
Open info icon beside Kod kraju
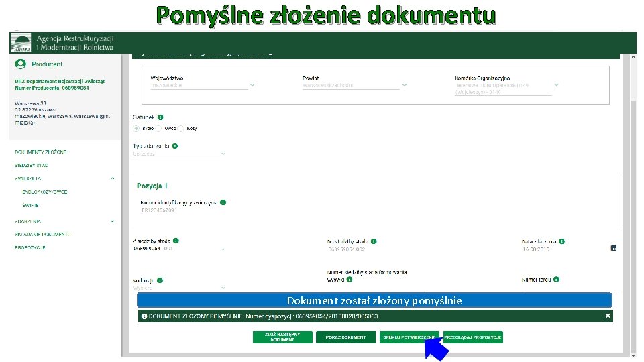pyautogui.click(x=160, y=280)
